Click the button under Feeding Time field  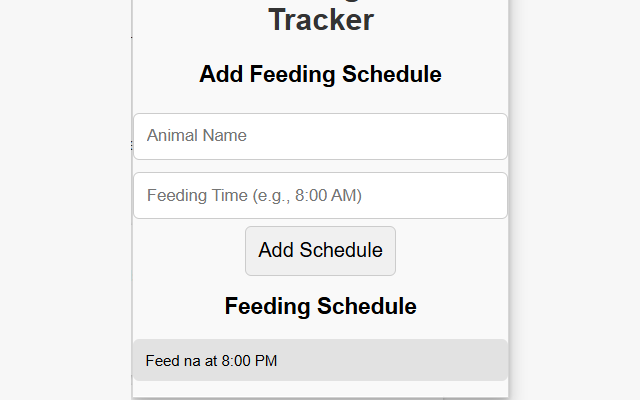[320, 250]
